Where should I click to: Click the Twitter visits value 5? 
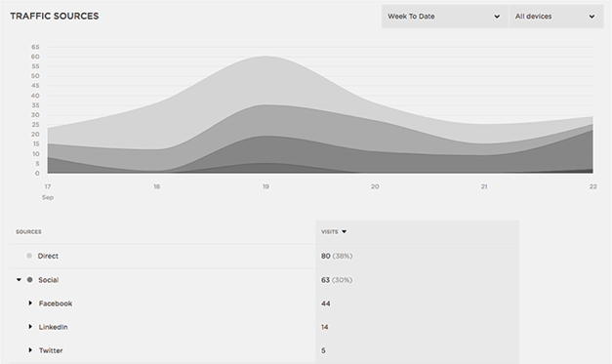point(323,350)
